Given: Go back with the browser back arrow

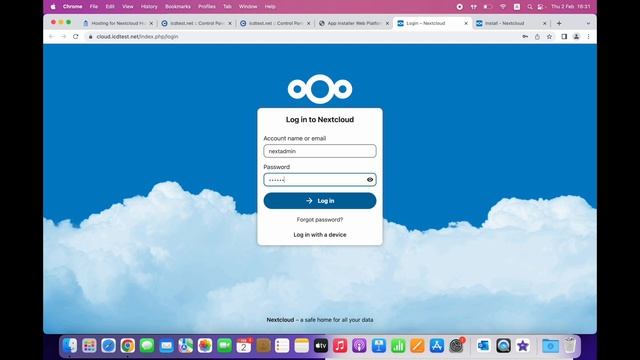Looking at the screenshot, I should pyautogui.click(x=51, y=37).
